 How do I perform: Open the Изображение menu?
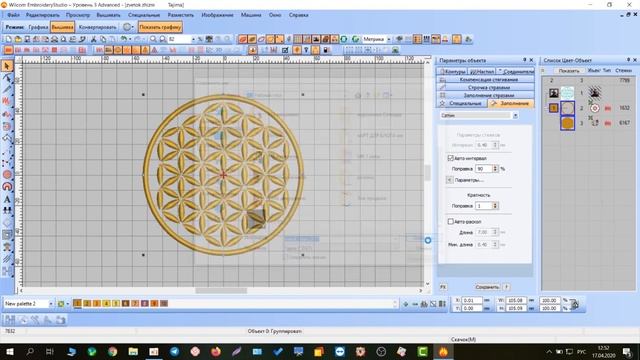coord(217,15)
